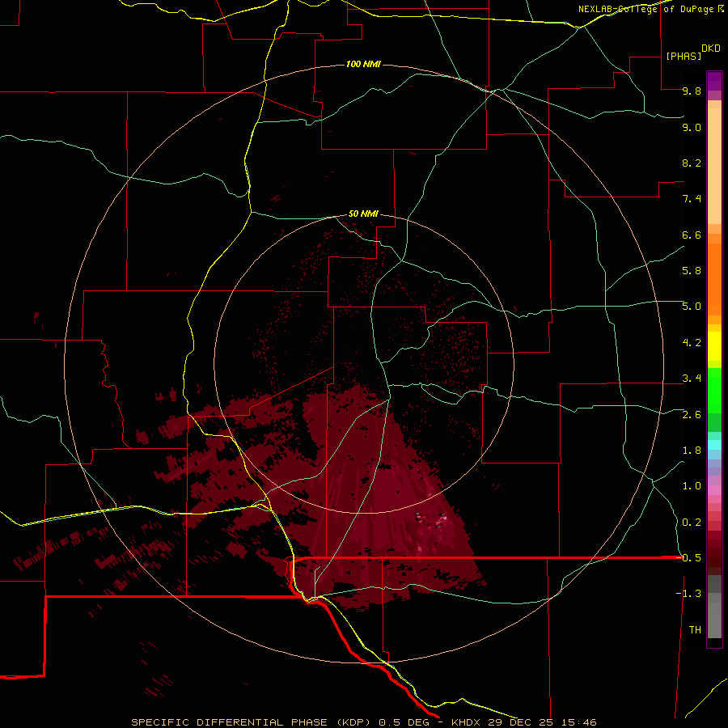
Task: Click the 8.2 value on the scale
Action: coord(692,163)
